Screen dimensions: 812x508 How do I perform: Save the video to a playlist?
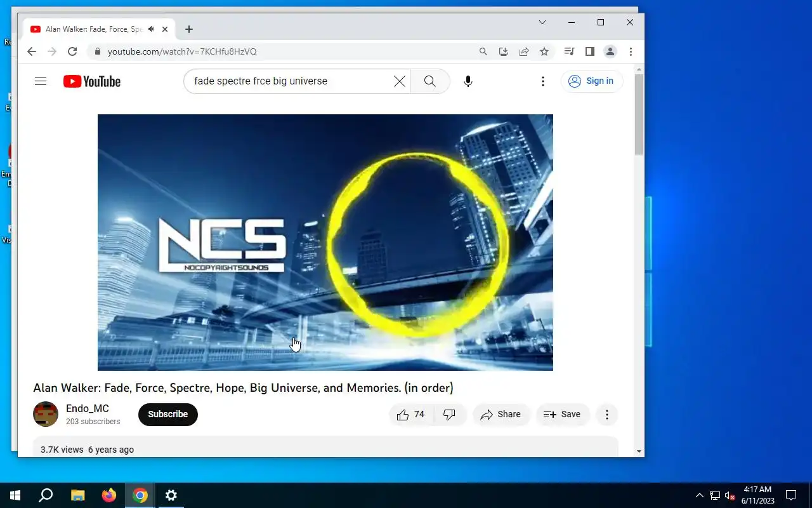(563, 415)
